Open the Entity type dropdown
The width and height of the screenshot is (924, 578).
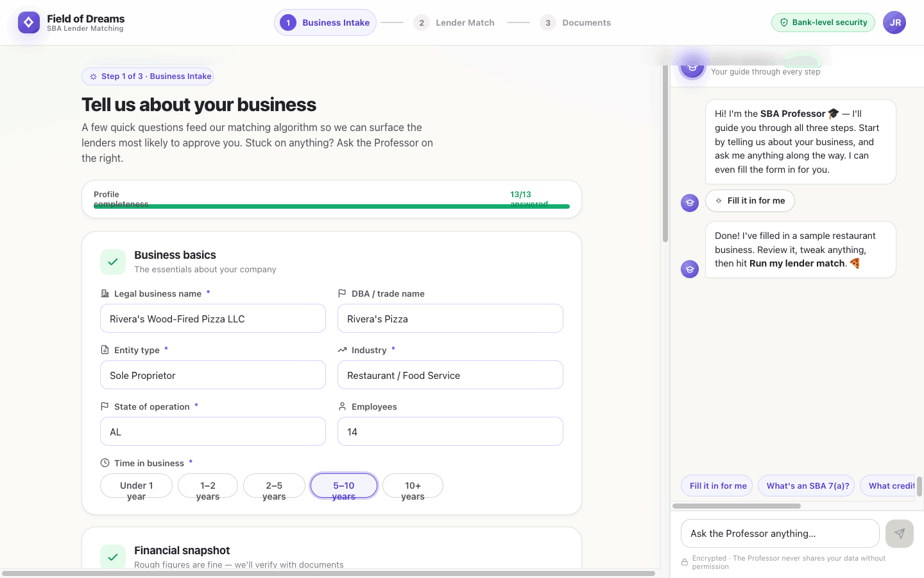click(x=213, y=375)
